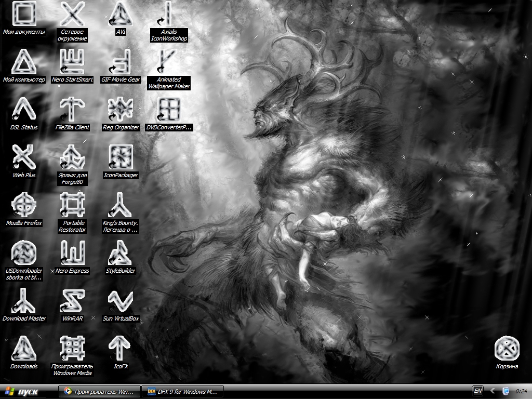Click the Download Master desktop icon
This screenshot has height=399, width=532.
click(24, 301)
